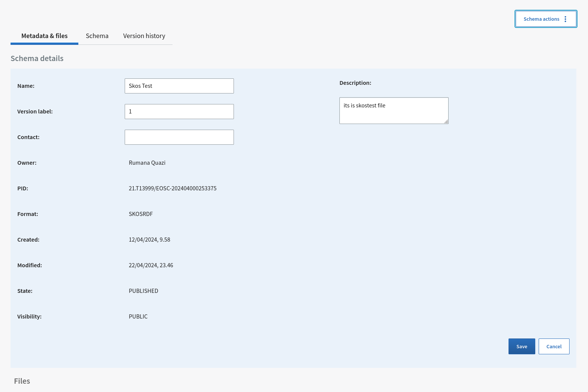Save the schema details
The image size is (588, 392).
pyautogui.click(x=522, y=346)
